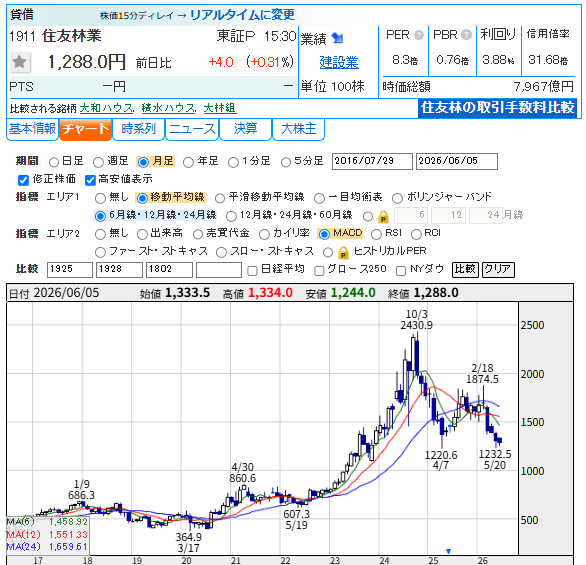Image resolution: width=586 pixels, height=565 pixels.
Task: Toggle グロース250 comparison checkbox
Action: point(319,271)
